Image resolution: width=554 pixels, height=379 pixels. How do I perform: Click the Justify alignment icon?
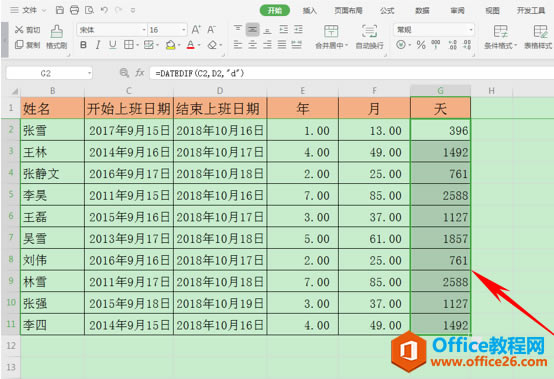coord(282,45)
